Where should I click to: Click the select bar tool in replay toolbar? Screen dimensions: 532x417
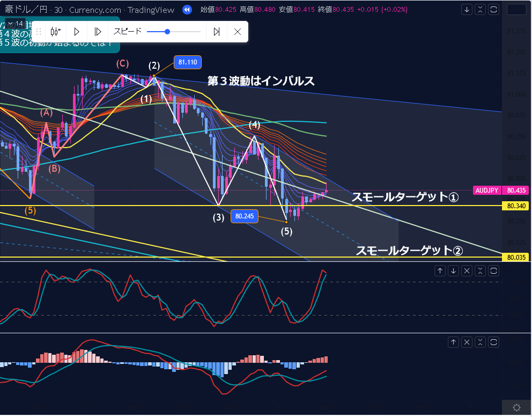point(56,32)
